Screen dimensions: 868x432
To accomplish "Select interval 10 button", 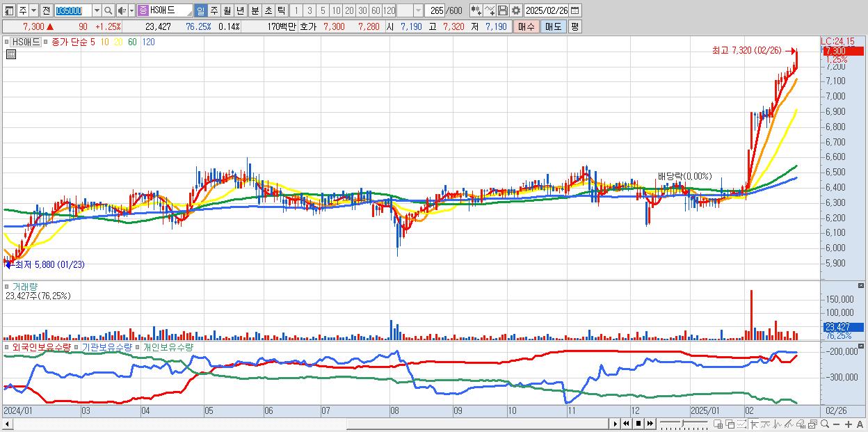I will pos(336,10).
